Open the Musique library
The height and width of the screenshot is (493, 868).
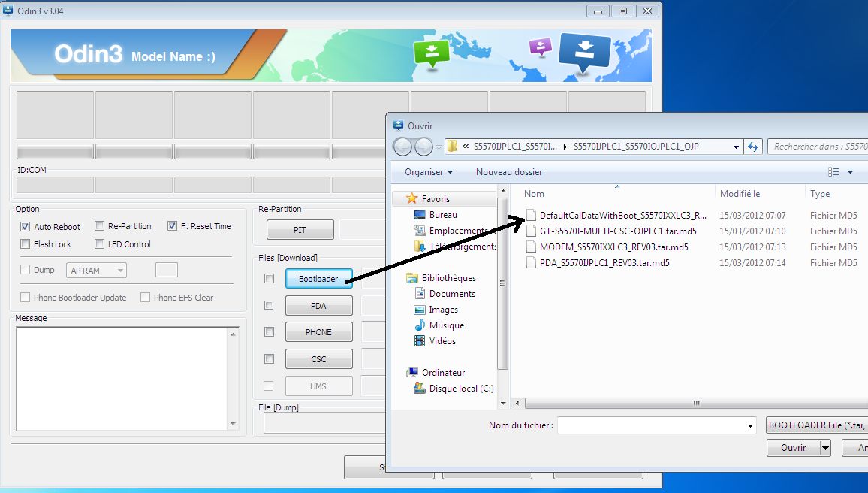[446, 325]
